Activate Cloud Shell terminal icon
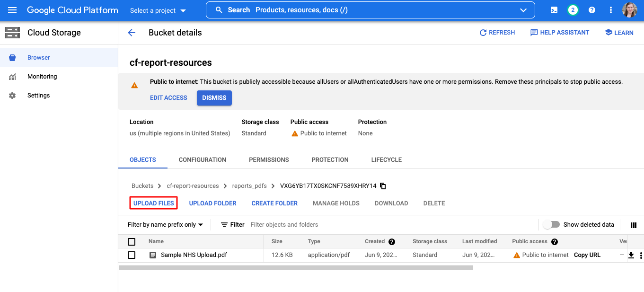The height and width of the screenshot is (292, 644). [x=554, y=10]
